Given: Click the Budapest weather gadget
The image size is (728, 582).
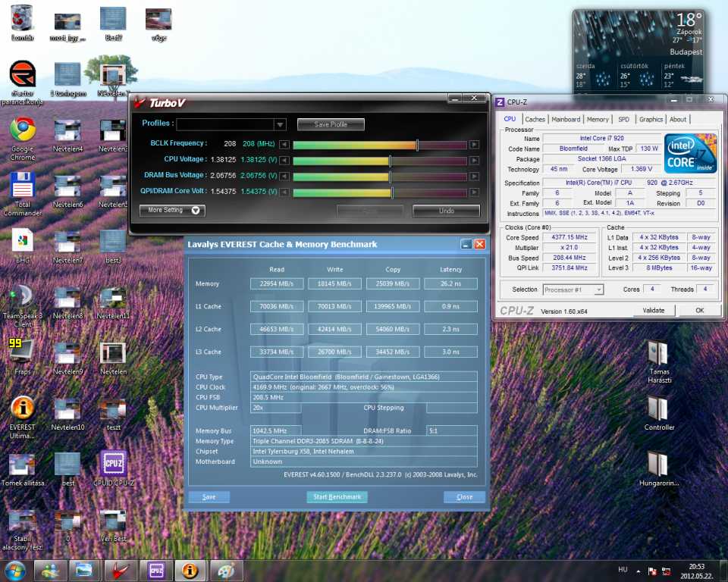Looking at the screenshot, I should point(639,51).
